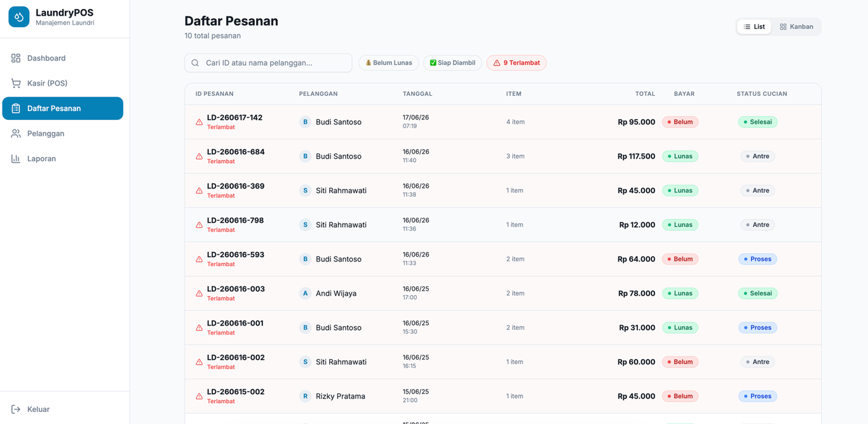Click the warning icon for order LD-260616-001
Viewport: 868px width, 424px height.
click(199, 328)
